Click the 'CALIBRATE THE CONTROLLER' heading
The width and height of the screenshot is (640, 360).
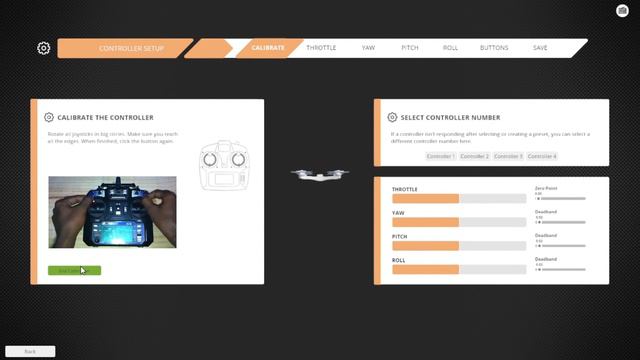click(105, 118)
